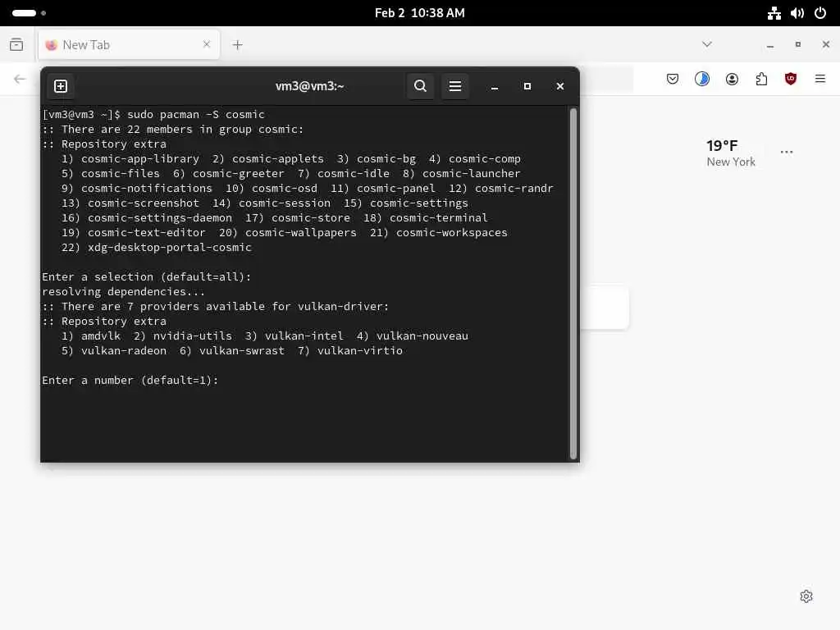This screenshot has height=630, width=840.
Task: Open GNOME Activities workspace indicator
Action: (29, 13)
